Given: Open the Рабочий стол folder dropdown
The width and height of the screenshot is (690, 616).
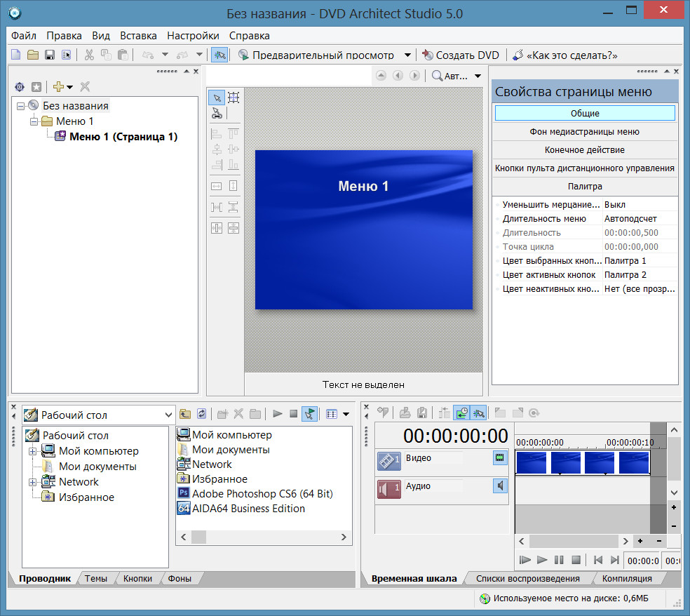Looking at the screenshot, I should point(168,415).
